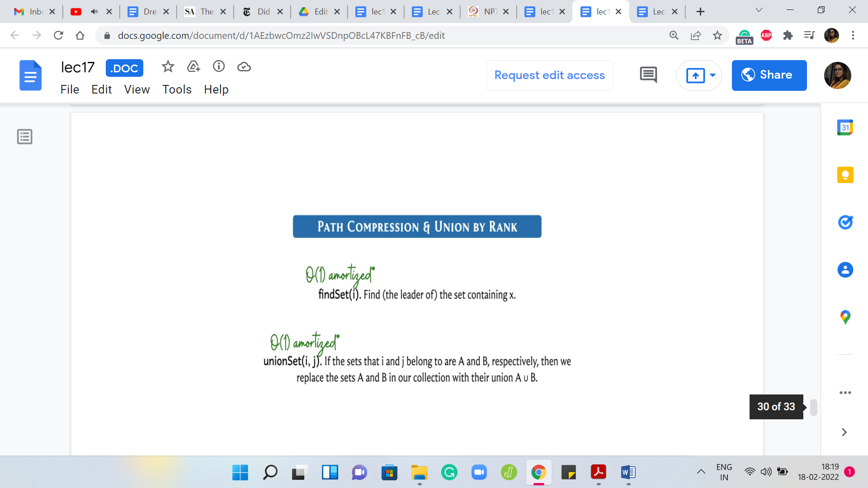The height and width of the screenshot is (488, 868).
Task: Toggle the AdBlock Plus extension
Action: click(766, 35)
